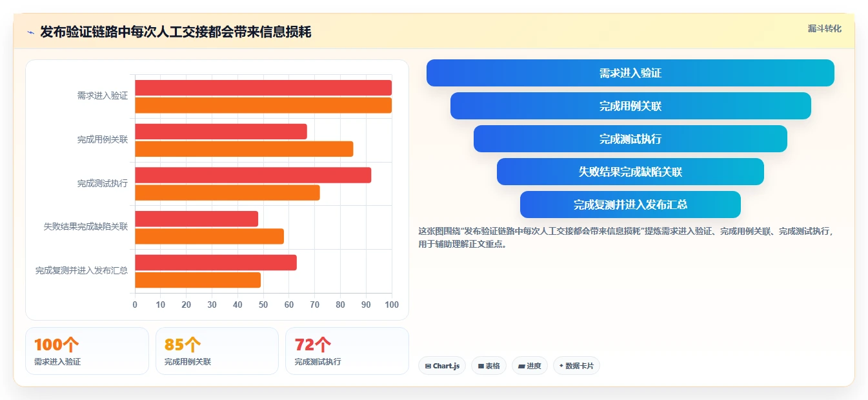Click the red bar for 完成用例关联
Screen dimensions: 868x400
point(221,132)
